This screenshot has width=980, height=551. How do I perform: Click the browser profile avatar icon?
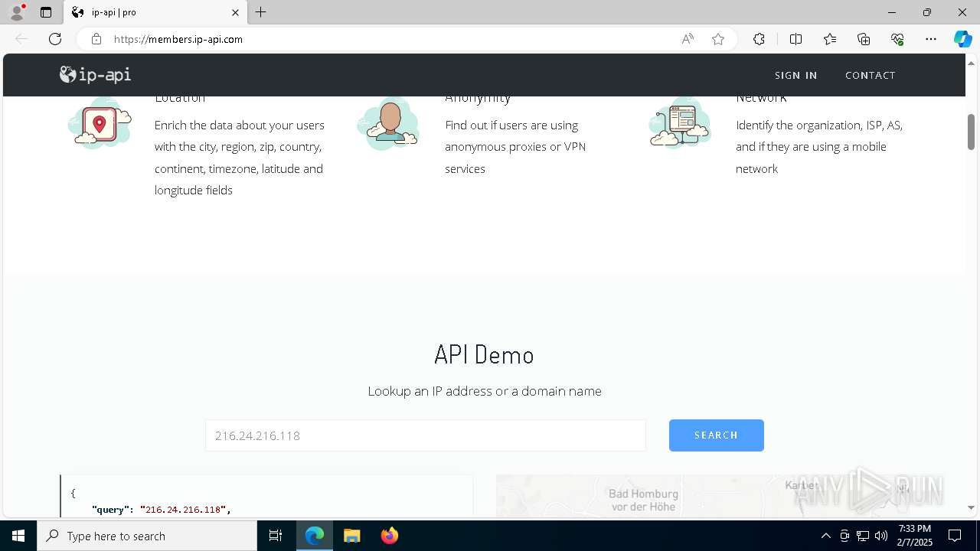pos(17,12)
